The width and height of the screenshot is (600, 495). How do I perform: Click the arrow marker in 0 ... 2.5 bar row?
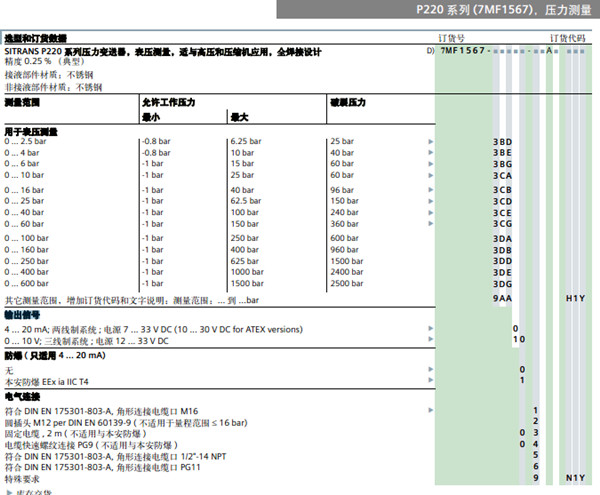(431, 142)
